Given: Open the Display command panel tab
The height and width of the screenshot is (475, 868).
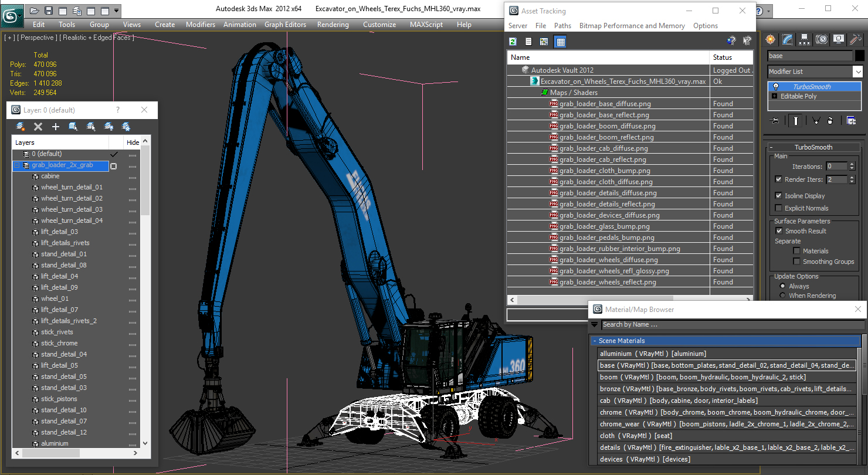Looking at the screenshot, I should point(839,39).
